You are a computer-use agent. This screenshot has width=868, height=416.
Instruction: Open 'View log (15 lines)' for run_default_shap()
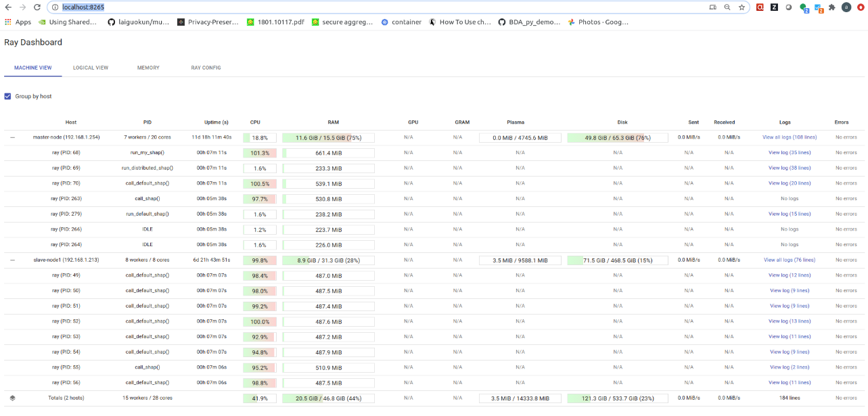[790, 214]
